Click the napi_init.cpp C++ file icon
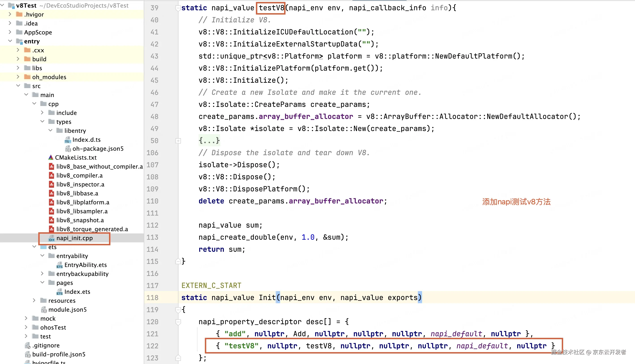This screenshot has height=364, width=635. point(51,238)
